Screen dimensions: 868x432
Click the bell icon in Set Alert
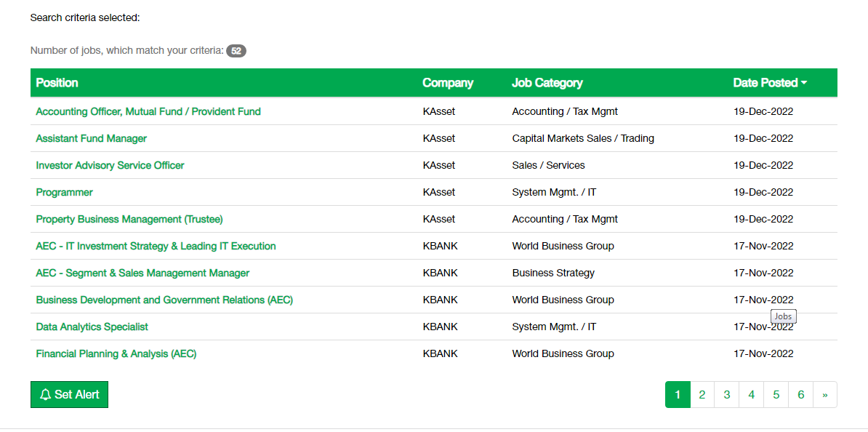[45, 395]
